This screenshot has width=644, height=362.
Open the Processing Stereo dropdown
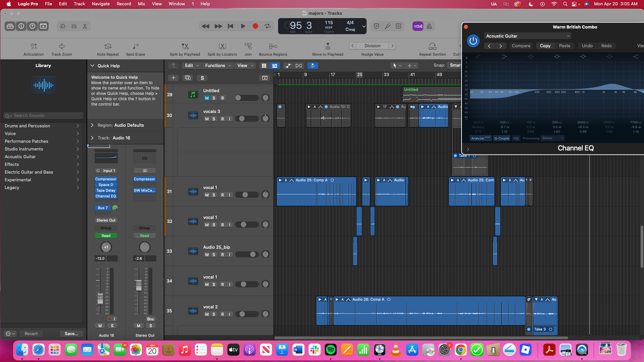(553, 138)
